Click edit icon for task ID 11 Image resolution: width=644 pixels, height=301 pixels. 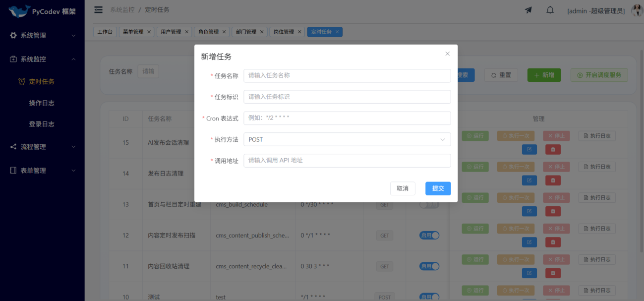529,273
